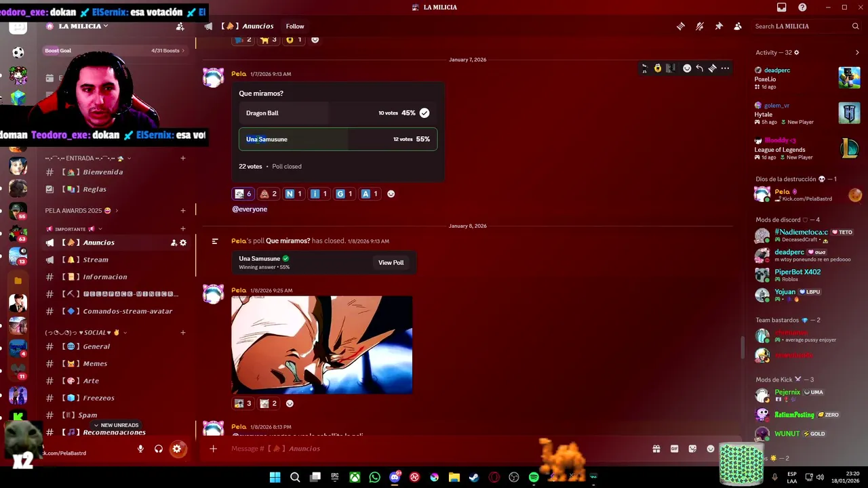Open Steam from the Windows taskbar
Screen dimensions: 868x488
pyautogui.click(x=474, y=477)
